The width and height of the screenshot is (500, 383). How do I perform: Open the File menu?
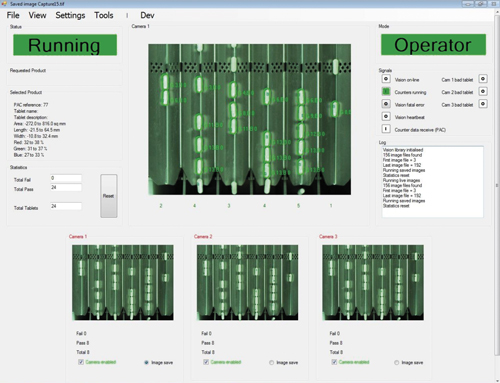(13, 15)
